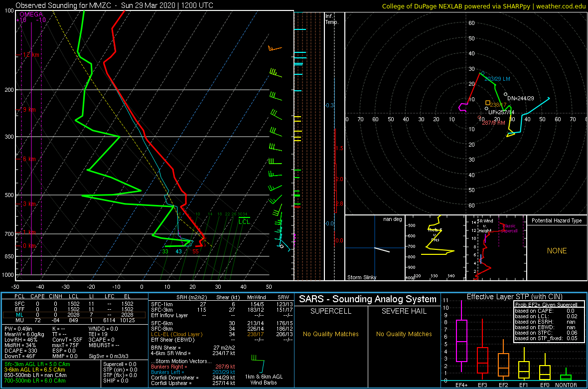Click the cyan wet-bulb value 43
The width and height of the screenshot is (588, 389).
click(x=179, y=251)
